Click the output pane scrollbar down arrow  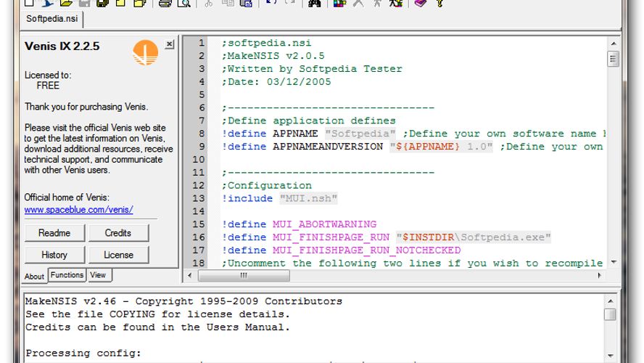click(611, 356)
